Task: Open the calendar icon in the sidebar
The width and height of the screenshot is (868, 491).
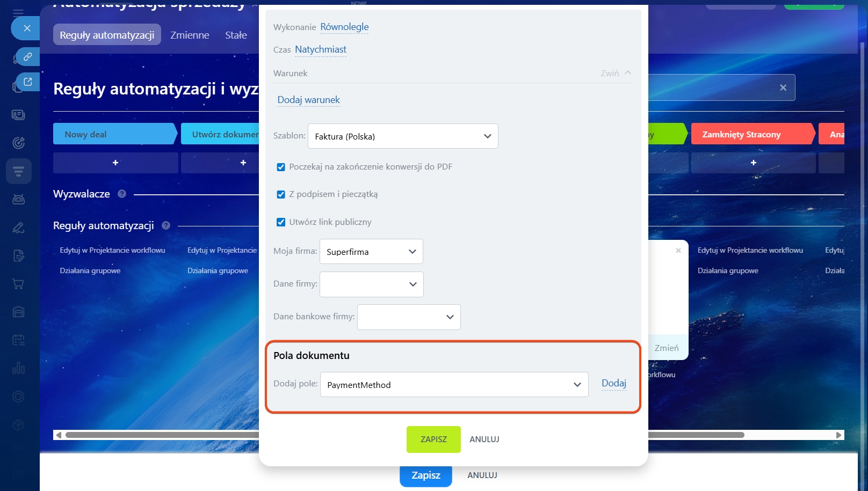Action: (18, 340)
